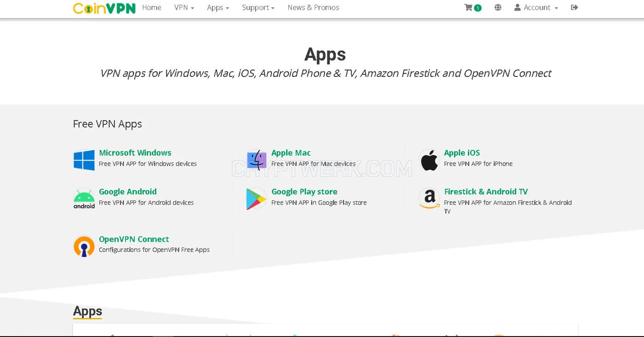Click the Google Play store icon
Viewport: 644px width, 337px height.
point(257,199)
